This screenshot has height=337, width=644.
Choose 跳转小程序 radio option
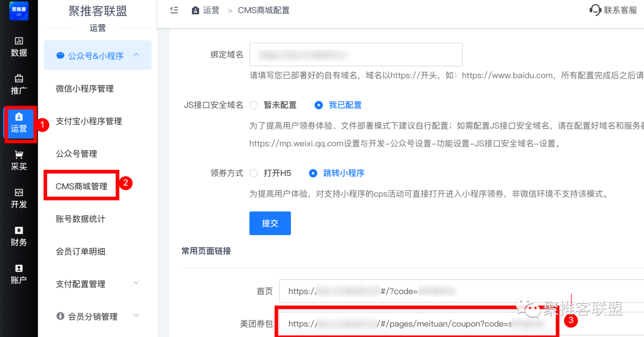(313, 173)
